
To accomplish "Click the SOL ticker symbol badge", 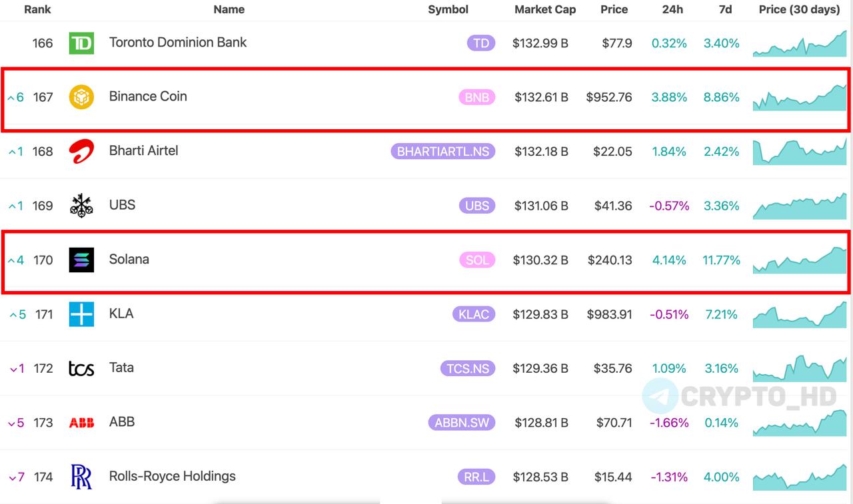I will [477, 260].
